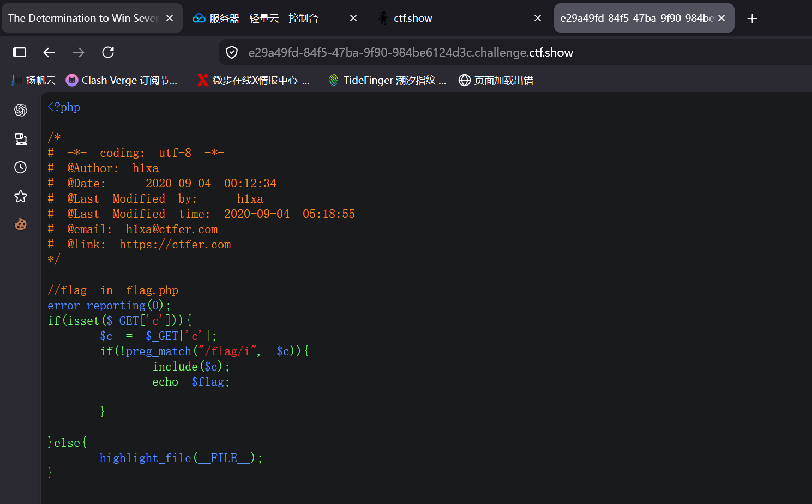Screen dimensions: 812x504
Task: Open the TideFinger 潮汐指纹 bookmark
Action: [x=388, y=80]
